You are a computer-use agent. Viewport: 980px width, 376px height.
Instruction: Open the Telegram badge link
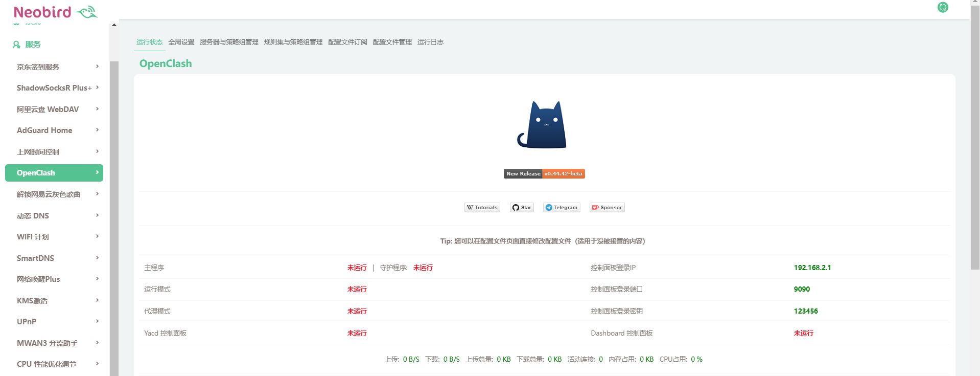tap(561, 208)
